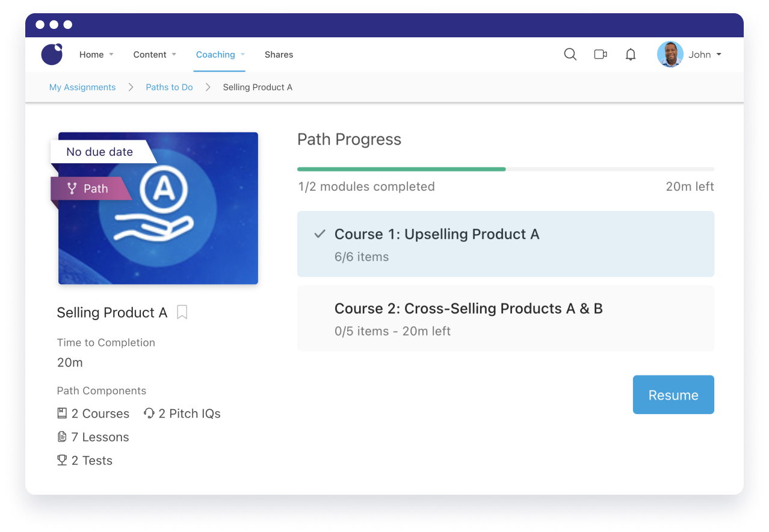Viewport: 769px width, 532px height.
Task: Expand the John account dropdown
Action: (x=704, y=54)
